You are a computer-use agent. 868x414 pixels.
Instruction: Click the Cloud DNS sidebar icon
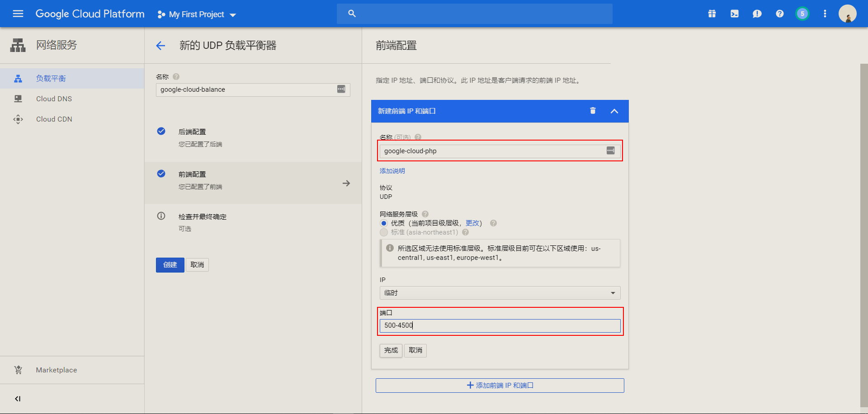coord(18,99)
